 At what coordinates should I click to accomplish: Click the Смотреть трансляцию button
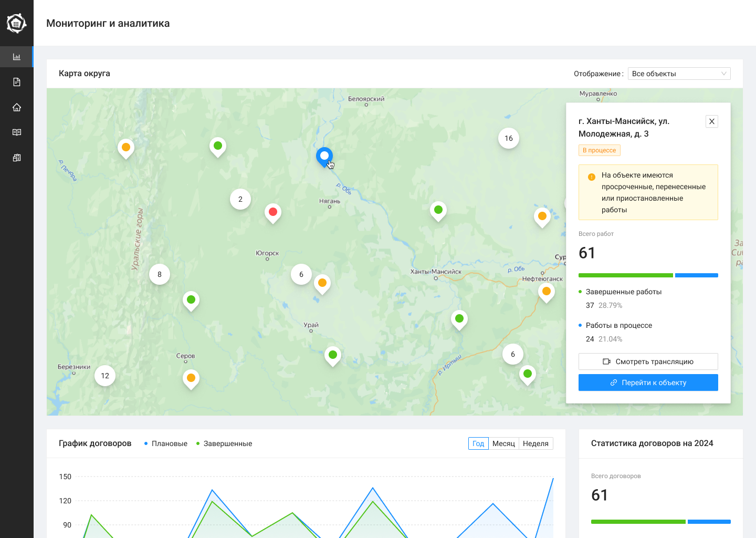(x=648, y=361)
